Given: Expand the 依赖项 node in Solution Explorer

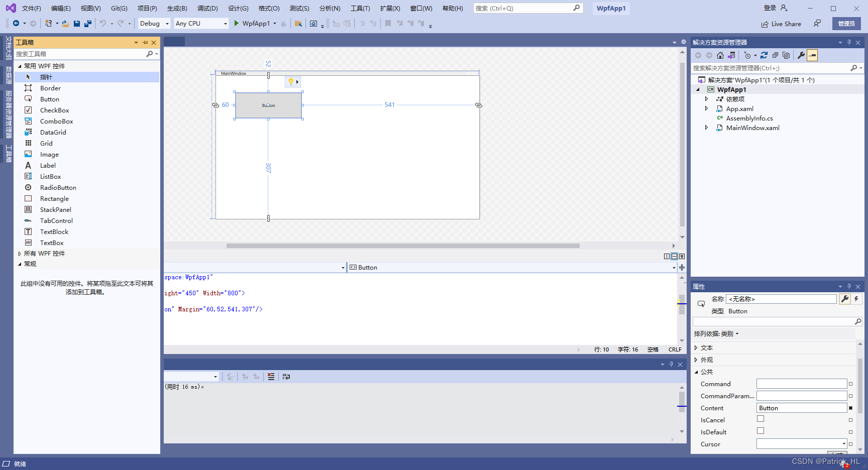Looking at the screenshot, I should tap(706, 99).
